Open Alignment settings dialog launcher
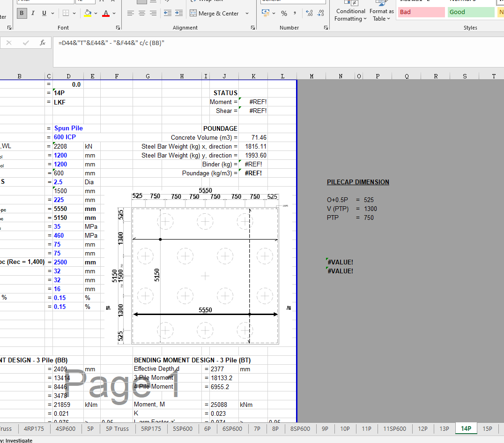 (x=253, y=28)
